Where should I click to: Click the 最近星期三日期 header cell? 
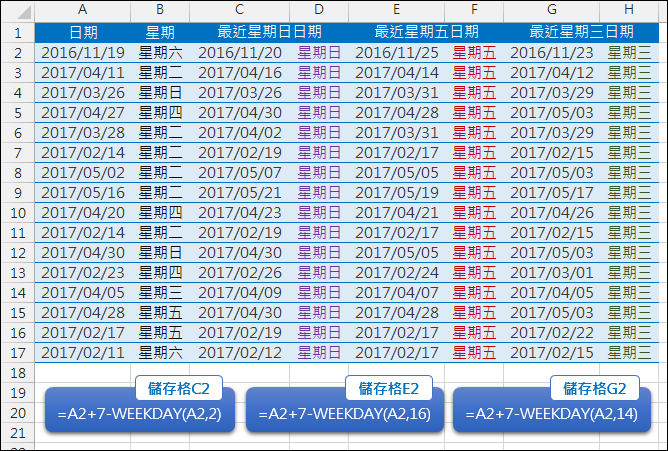[581, 33]
